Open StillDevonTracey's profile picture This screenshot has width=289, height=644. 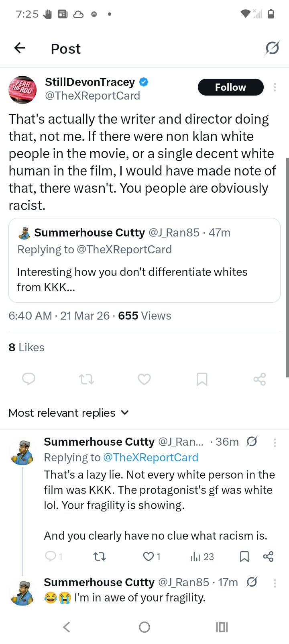[22, 90]
